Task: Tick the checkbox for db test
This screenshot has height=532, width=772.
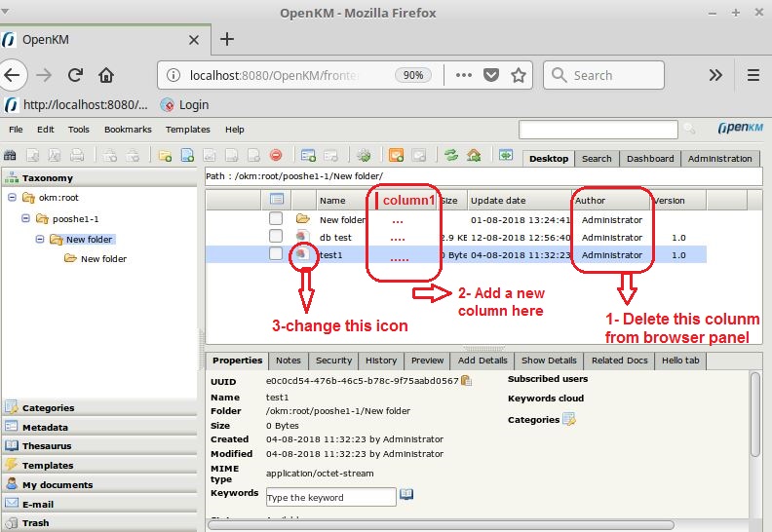Action: coord(277,237)
